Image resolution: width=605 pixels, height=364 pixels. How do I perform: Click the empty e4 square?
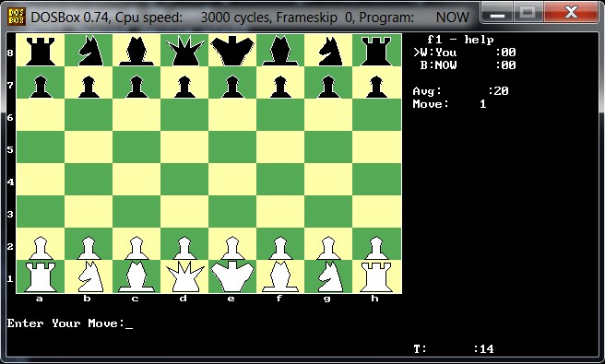[232, 180]
